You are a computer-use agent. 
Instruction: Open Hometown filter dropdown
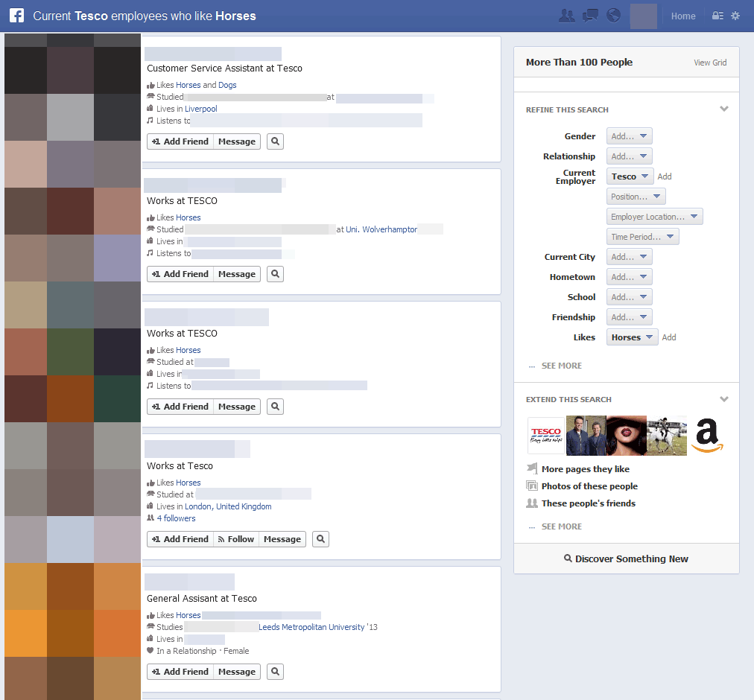pyautogui.click(x=629, y=277)
